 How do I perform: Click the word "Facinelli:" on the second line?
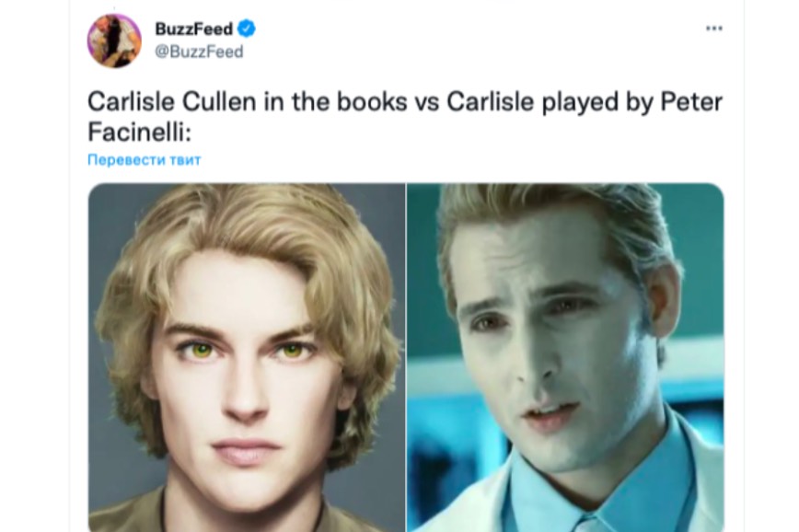click(x=139, y=132)
